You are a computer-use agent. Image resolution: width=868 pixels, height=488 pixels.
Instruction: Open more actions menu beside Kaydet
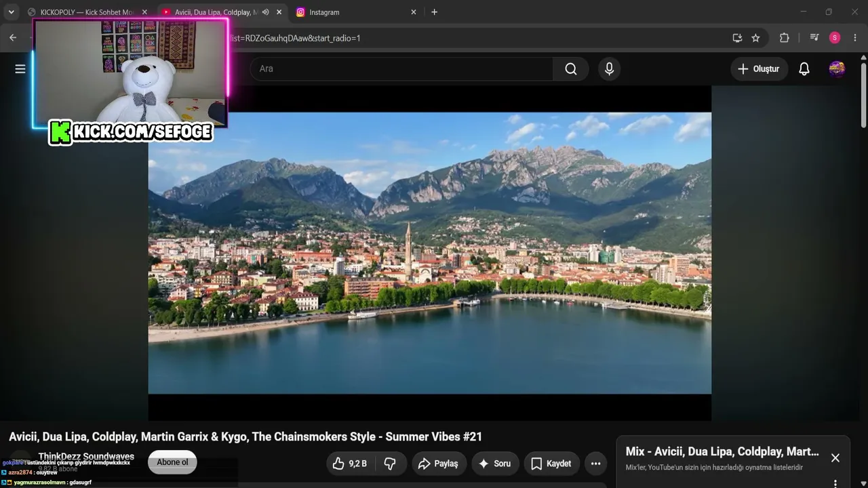(x=595, y=464)
